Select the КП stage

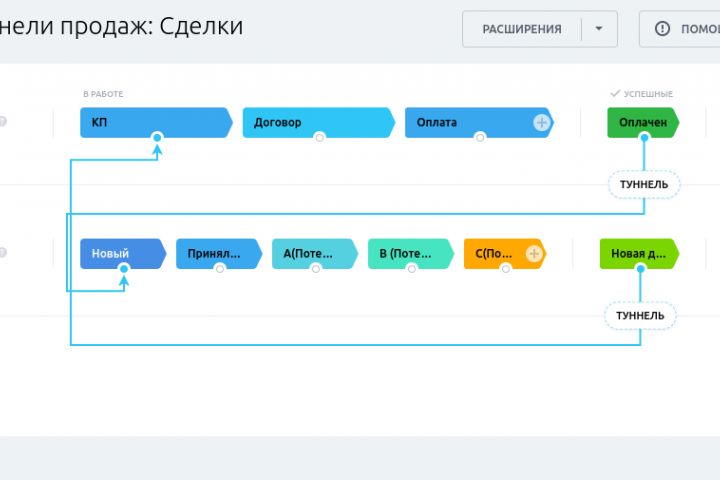point(156,123)
